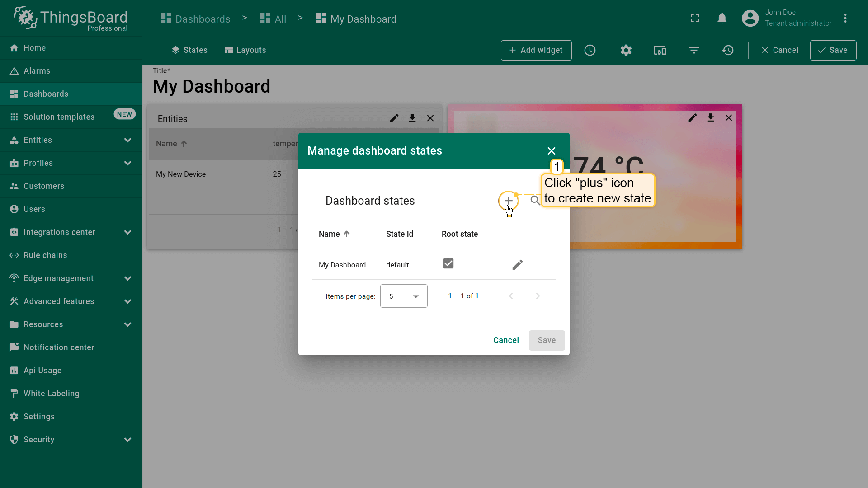Image resolution: width=868 pixels, height=488 pixels.
Task: Toggle Root state checkbox for My Dashboard
Action: (x=448, y=263)
